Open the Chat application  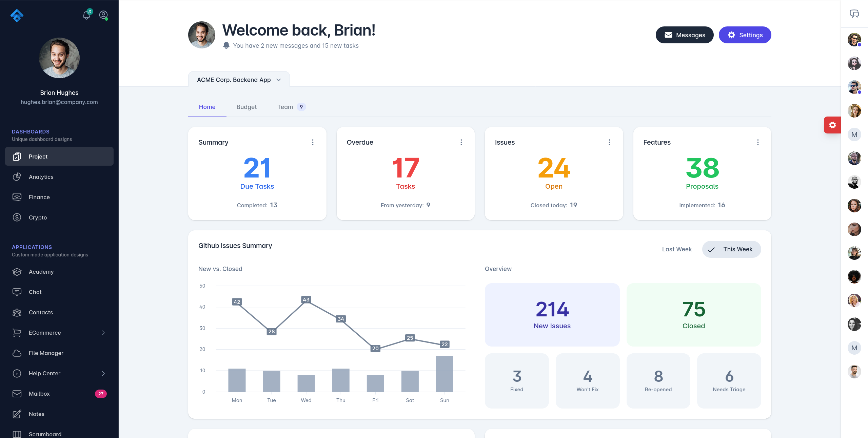pos(35,292)
